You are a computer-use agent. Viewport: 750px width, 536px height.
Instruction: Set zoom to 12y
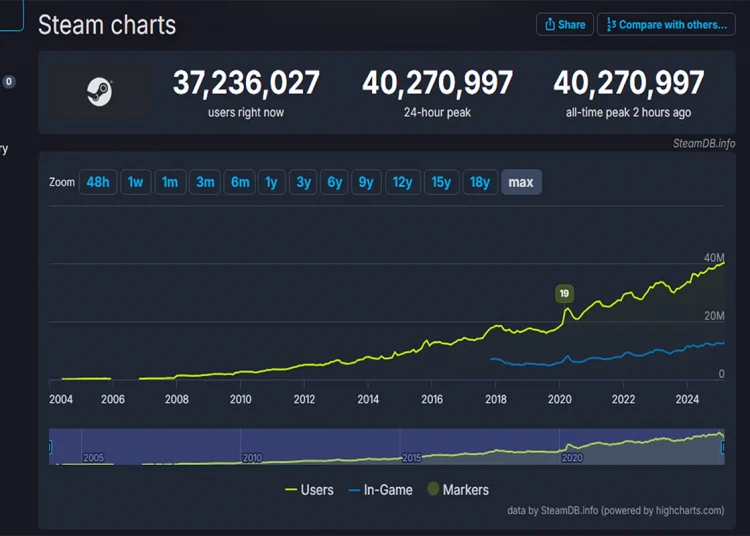pos(403,182)
